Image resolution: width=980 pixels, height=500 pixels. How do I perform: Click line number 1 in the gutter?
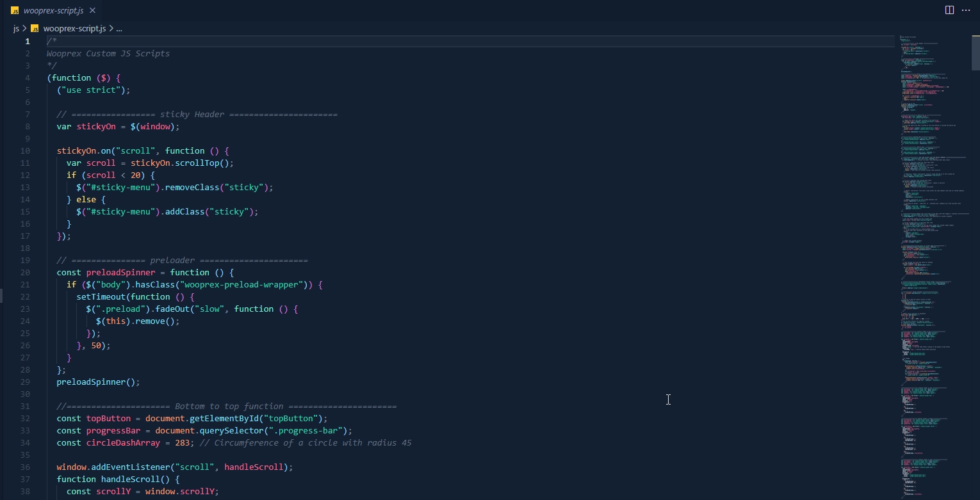click(27, 42)
